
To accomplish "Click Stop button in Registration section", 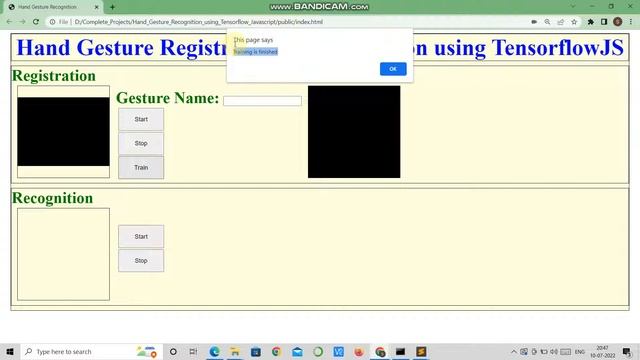I will point(141,143).
